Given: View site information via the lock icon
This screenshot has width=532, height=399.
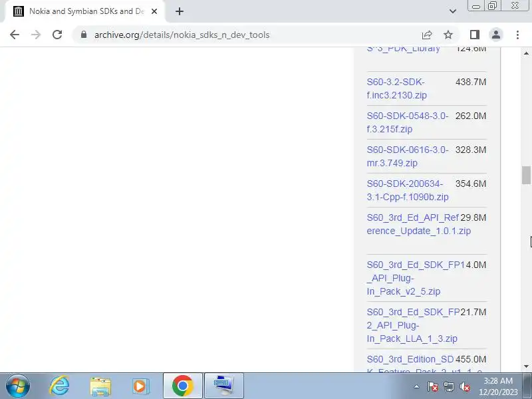Looking at the screenshot, I should 84,35.
